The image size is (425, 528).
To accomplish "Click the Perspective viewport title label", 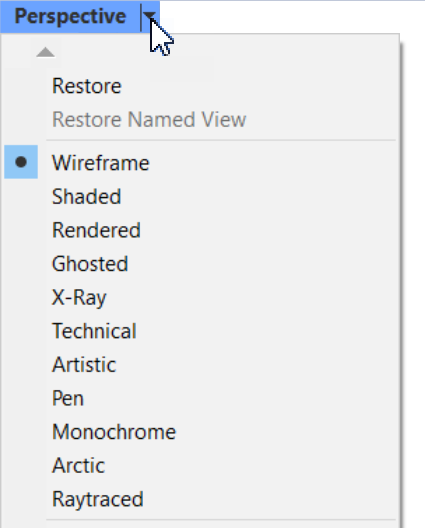I will 70,16.
